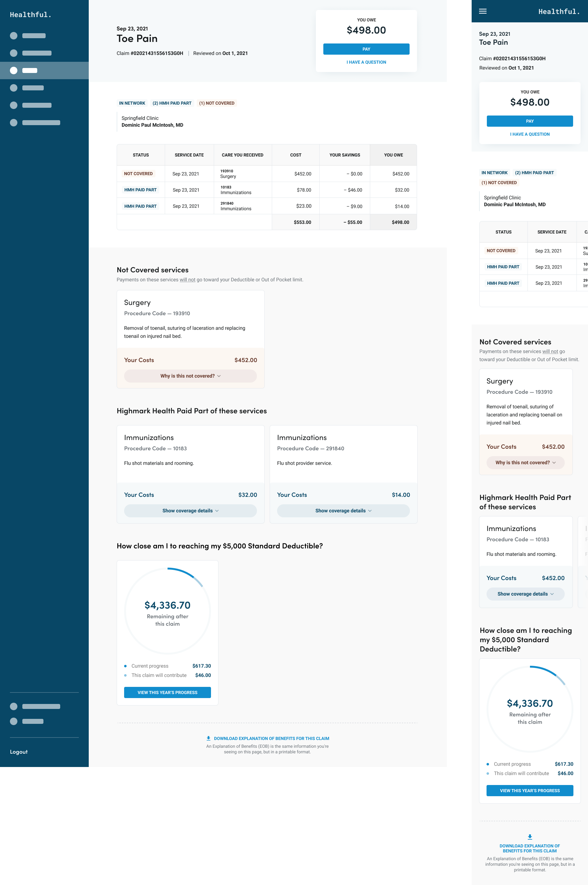
Task: Click I HAVE A QUESTION in mobile view
Action: coord(529,134)
